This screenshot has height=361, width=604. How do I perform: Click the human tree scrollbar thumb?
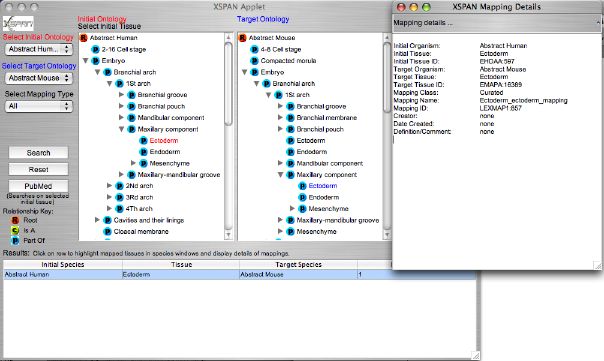(228, 84)
